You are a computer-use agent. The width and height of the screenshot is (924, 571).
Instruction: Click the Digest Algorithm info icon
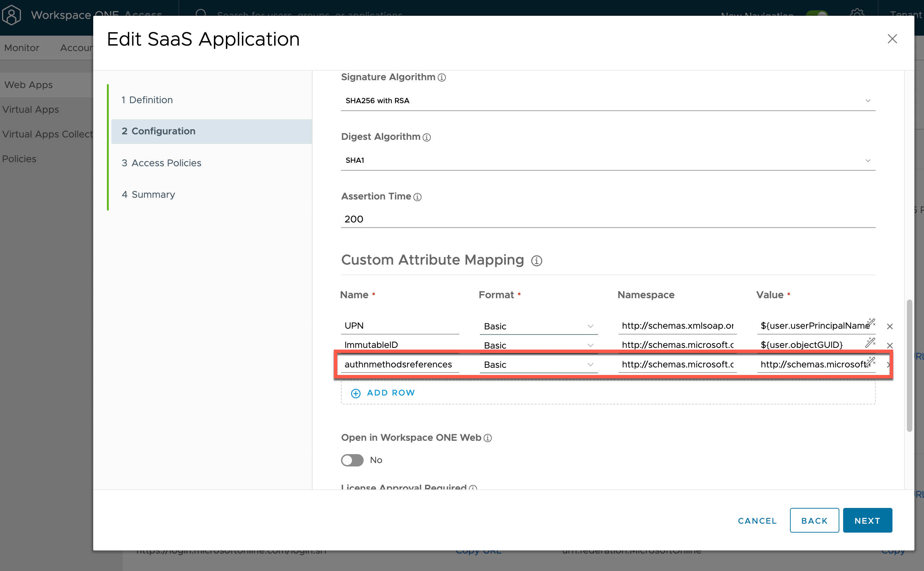coord(426,137)
